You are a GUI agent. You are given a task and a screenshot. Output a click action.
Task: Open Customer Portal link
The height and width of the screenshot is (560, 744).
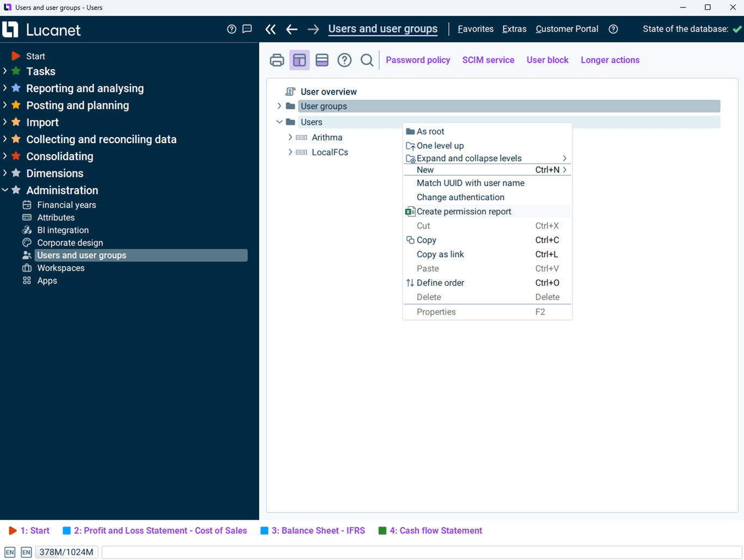coord(567,29)
